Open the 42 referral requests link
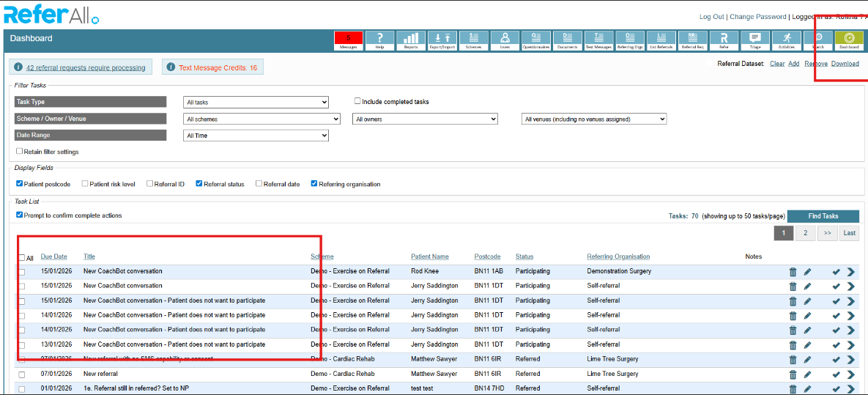The height and width of the screenshot is (395, 868). (x=85, y=67)
